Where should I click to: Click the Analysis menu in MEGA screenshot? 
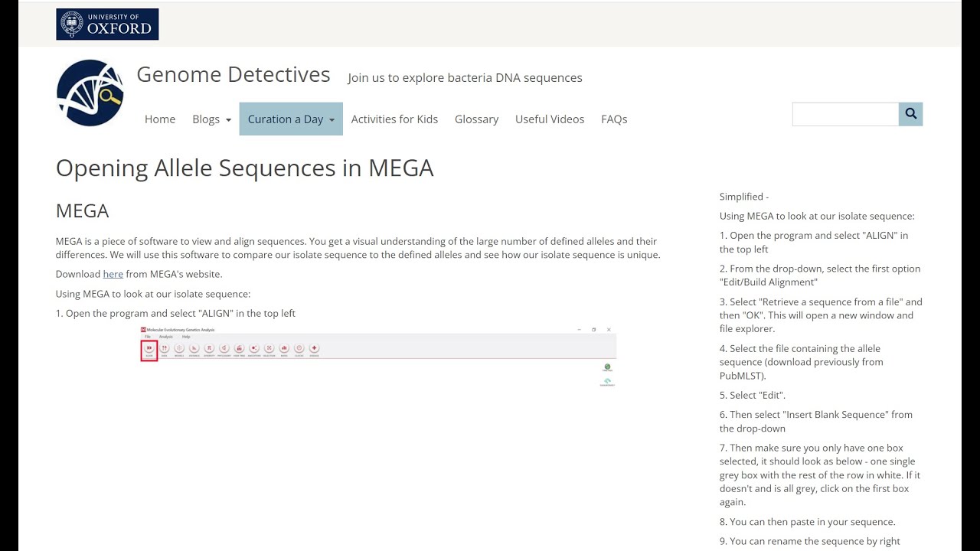tap(166, 337)
